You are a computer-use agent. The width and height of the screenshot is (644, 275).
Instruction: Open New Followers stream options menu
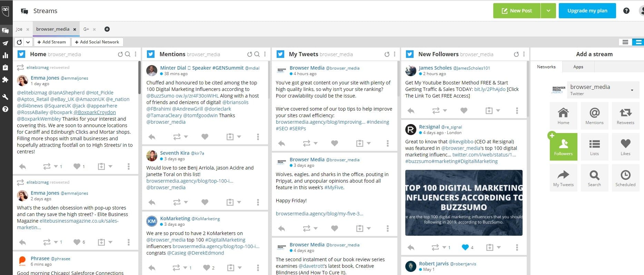point(524,54)
